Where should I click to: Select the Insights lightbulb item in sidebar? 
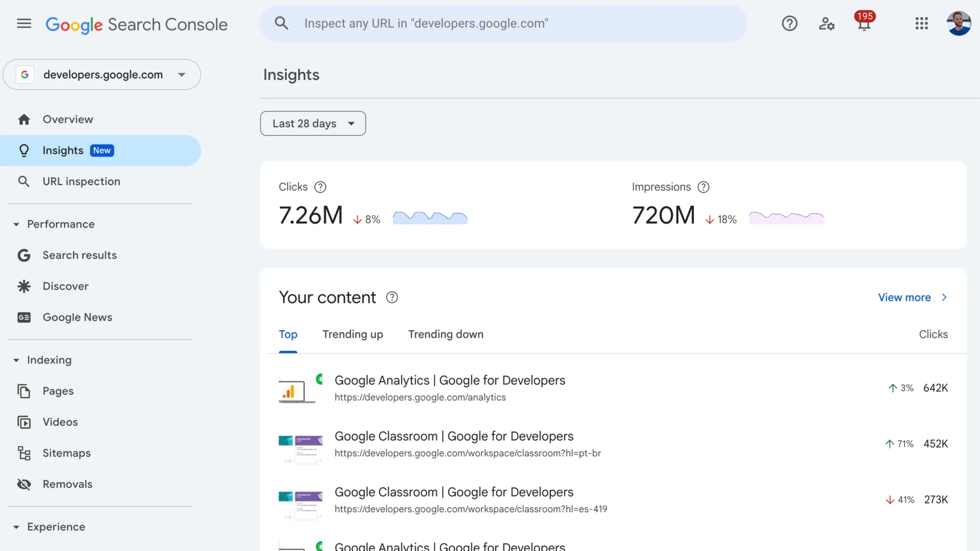[x=63, y=150]
